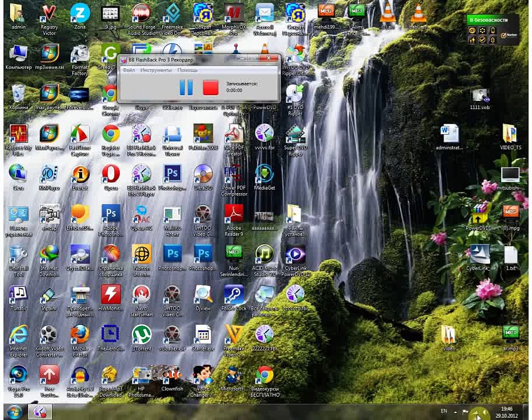Screen dimensions: 532x420
Task: Select the Sound Forge Audio Studio icon
Action: (x=142, y=20)
